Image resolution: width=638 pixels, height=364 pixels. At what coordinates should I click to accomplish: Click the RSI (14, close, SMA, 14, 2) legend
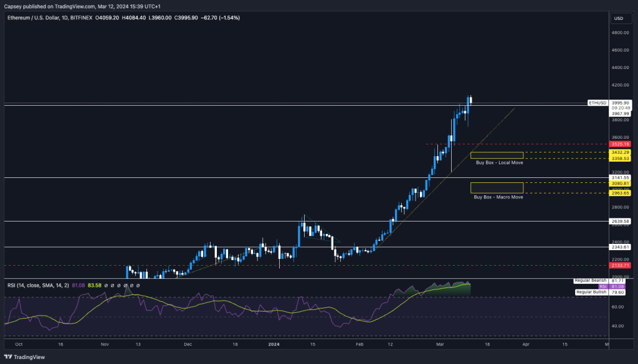click(x=38, y=286)
